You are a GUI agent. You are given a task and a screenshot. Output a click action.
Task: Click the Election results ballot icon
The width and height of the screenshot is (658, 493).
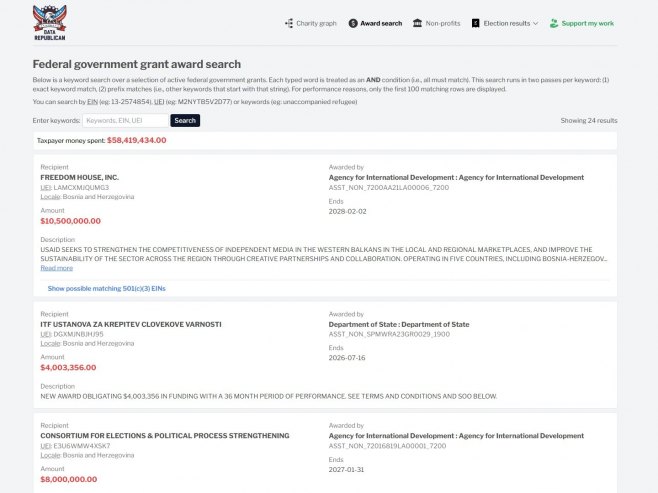pyautogui.click(x=475, y=23)
